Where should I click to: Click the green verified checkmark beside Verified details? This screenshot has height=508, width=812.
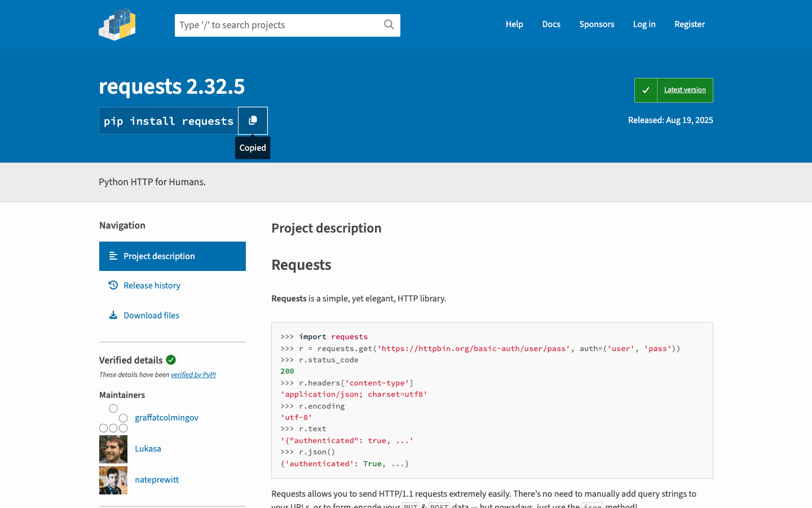click(171, 360)
